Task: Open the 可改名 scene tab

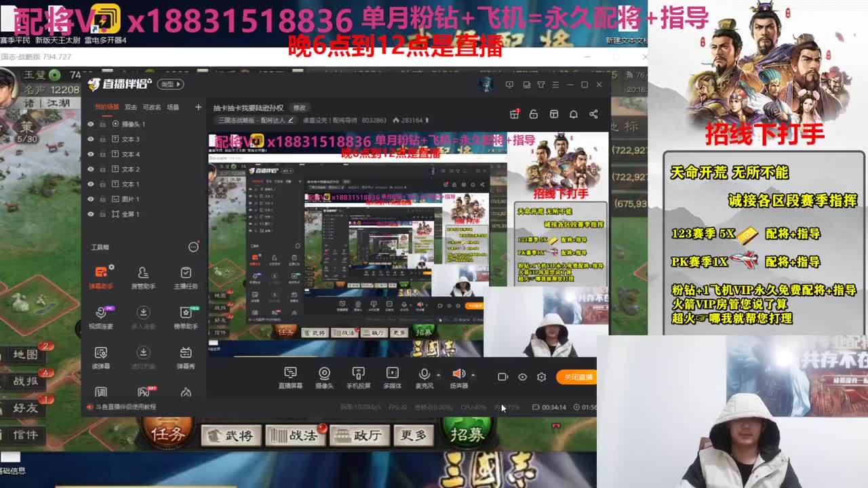Action: click(x=152, y=107)
